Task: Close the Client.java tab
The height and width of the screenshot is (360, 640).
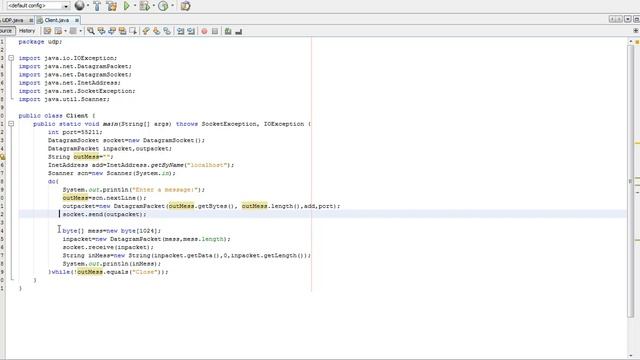Action: [x=76, y=20]
